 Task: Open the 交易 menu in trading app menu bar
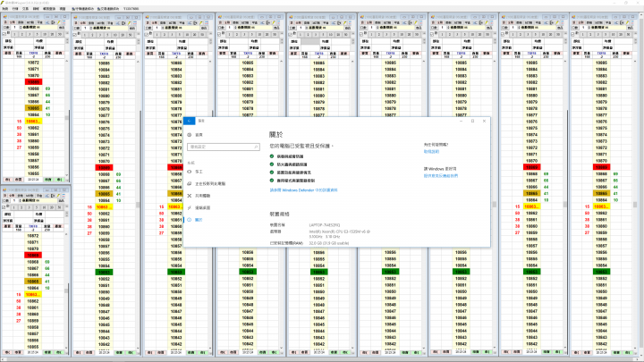coord(25,9)
